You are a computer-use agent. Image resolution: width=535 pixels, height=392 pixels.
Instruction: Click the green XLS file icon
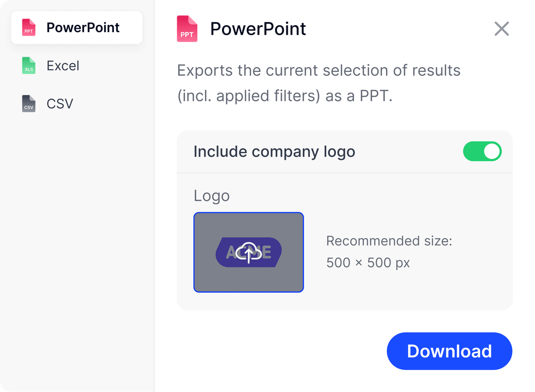coord(29,66)
